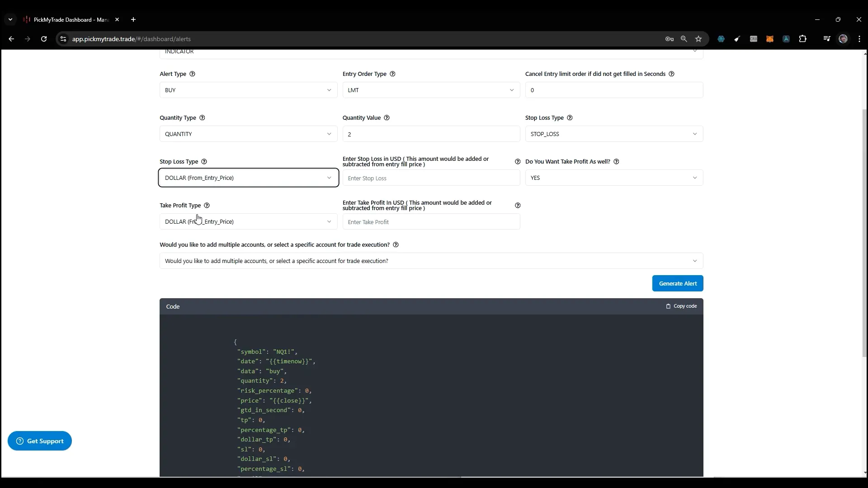Click the "price": "{{close}}" code line
The image size is (868, 488).
click(274, 400)
